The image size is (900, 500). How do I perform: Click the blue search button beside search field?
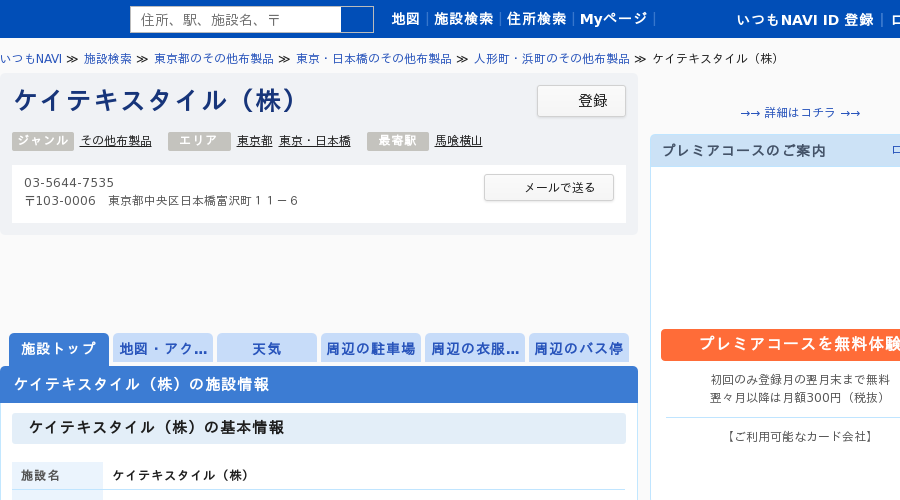coord(357,20)
